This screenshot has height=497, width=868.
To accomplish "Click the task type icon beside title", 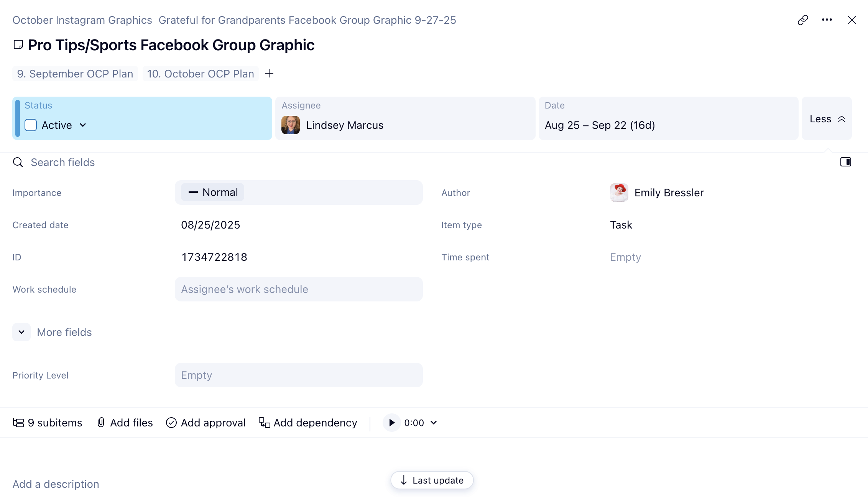I will point(18,45).
